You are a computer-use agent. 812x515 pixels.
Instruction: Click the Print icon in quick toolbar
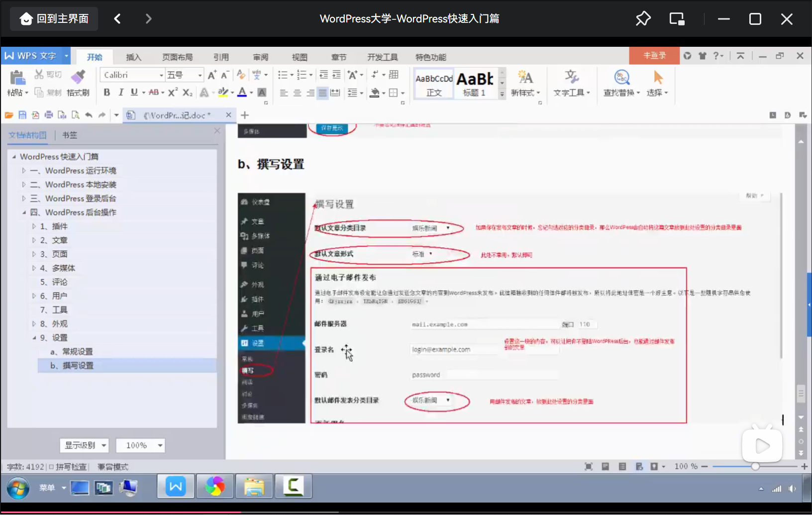coord(49,115)
